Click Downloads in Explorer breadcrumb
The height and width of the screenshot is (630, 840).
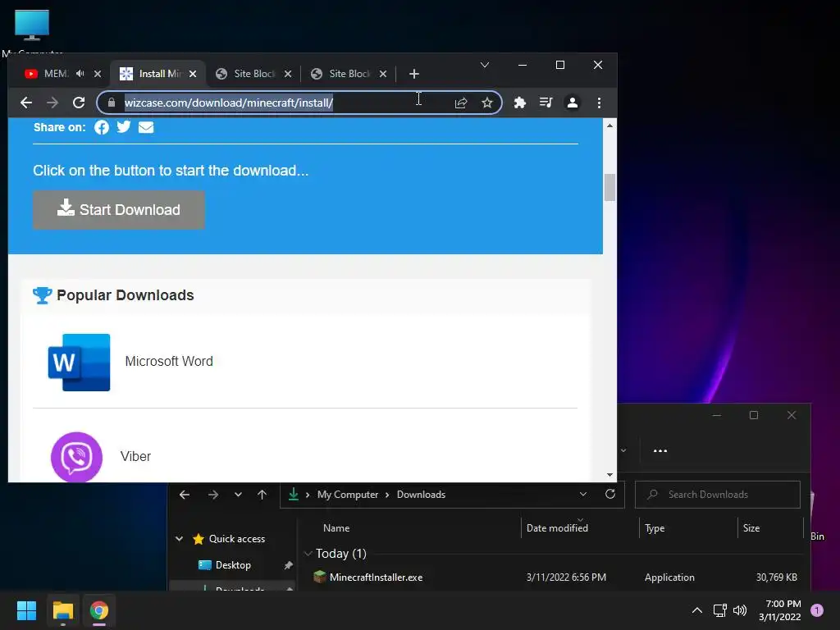tap(421, 495)
